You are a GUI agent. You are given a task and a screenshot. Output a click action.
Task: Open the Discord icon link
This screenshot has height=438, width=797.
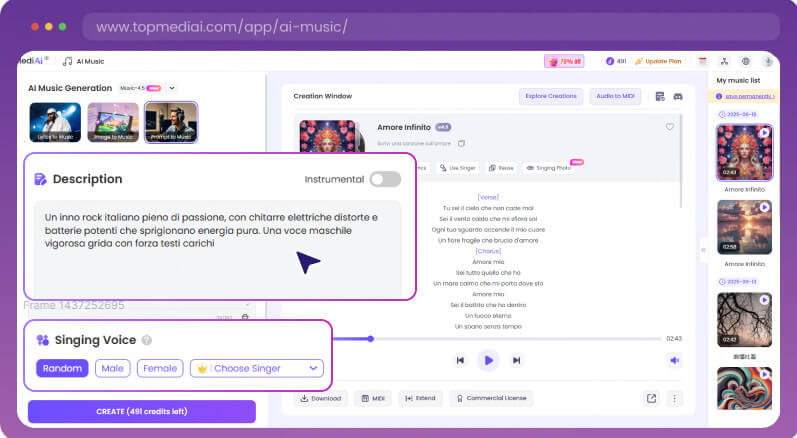(x=677, y=96)
